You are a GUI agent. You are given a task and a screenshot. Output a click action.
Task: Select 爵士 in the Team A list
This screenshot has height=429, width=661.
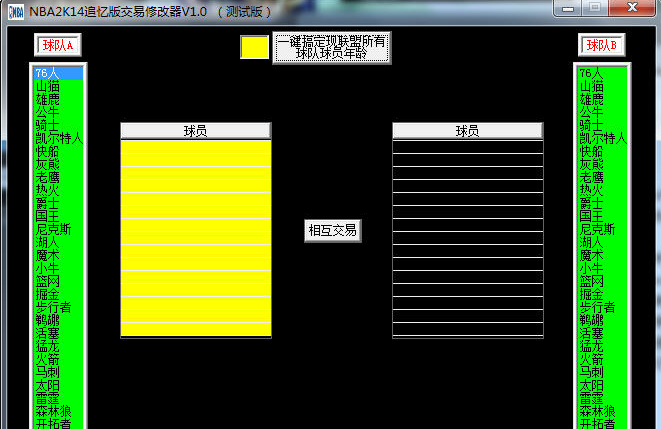click(59, 204)
